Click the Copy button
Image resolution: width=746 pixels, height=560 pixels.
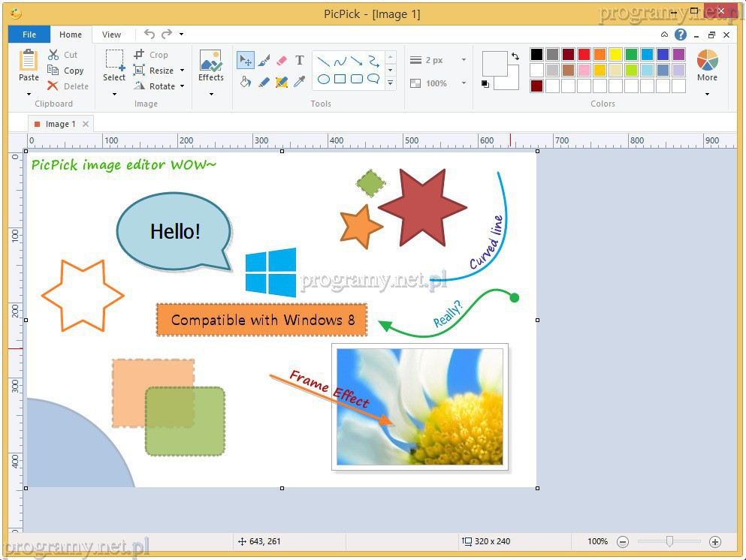click(66, 71)
